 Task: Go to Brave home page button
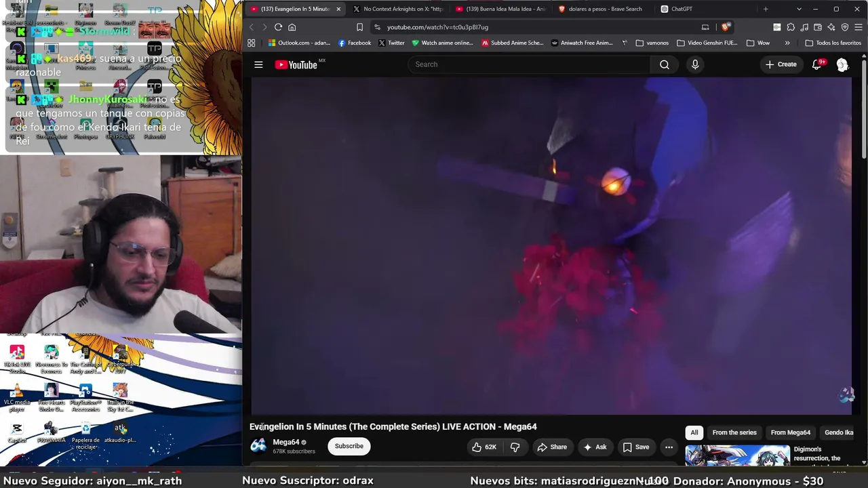point(292,27)
